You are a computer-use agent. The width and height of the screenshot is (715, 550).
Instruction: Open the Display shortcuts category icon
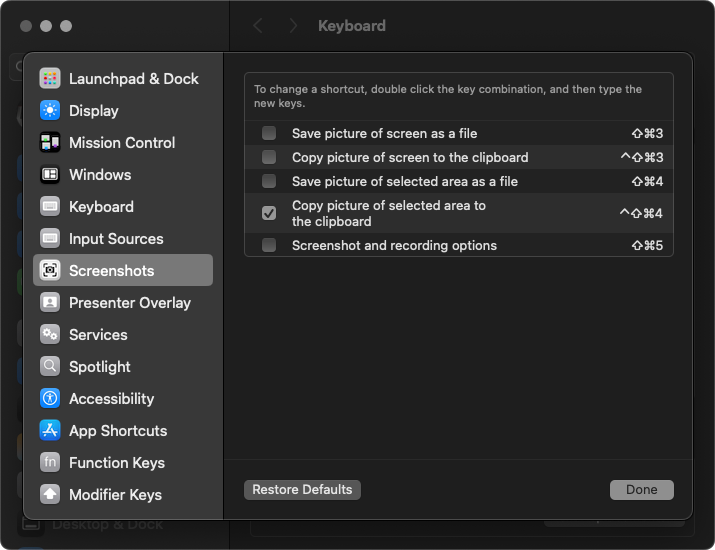click(50, 110)
